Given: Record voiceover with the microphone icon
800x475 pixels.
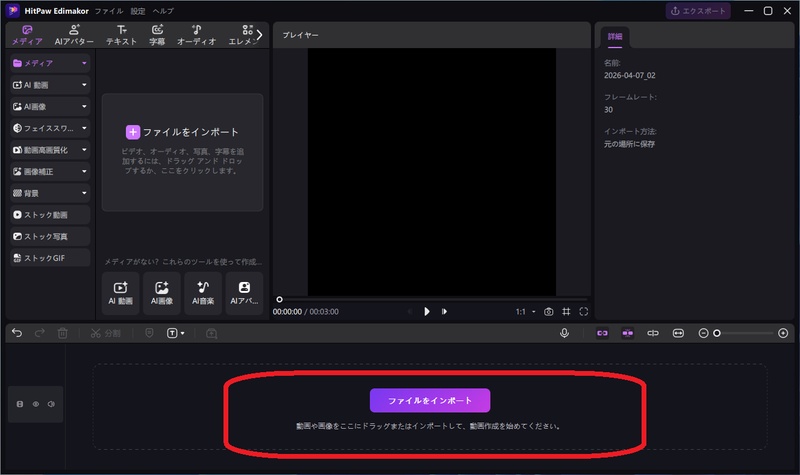Looking at the screenshot, I should (564, 333).
